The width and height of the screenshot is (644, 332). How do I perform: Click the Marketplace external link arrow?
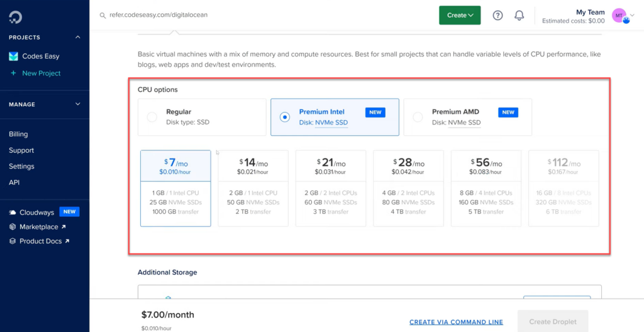coord(64,227)
